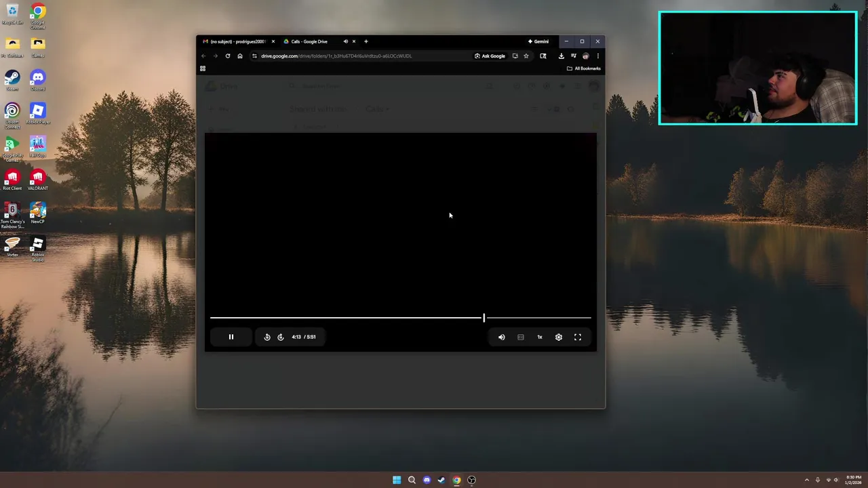The height and width of the screenshot is (488, 868).
Task: Select Riot Client desktop shortcut
Action: click(x=12, y=180)
